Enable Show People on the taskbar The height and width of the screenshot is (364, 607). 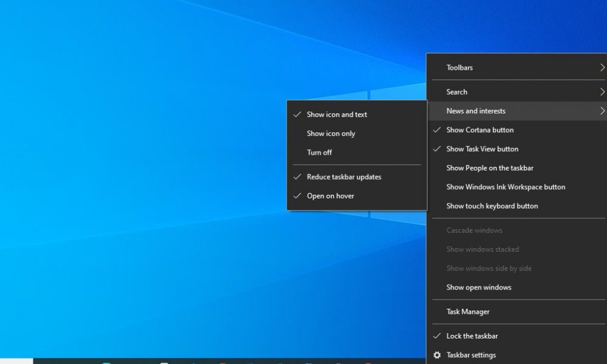coord(490,168)
